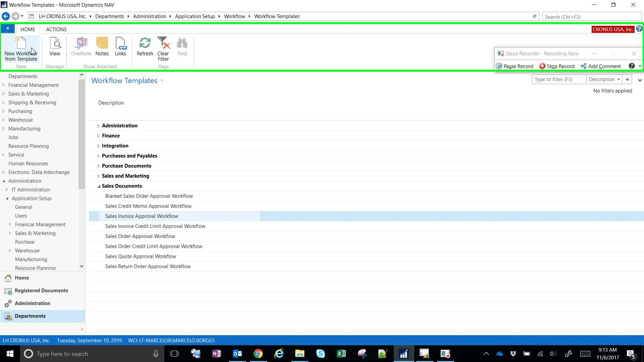Go back with the navigation arrow
This screenshot has height=362, width=644.
click(6, 16)
